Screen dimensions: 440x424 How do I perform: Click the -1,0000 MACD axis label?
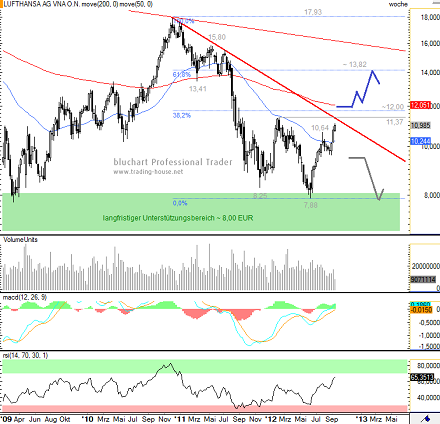point(428,335)
